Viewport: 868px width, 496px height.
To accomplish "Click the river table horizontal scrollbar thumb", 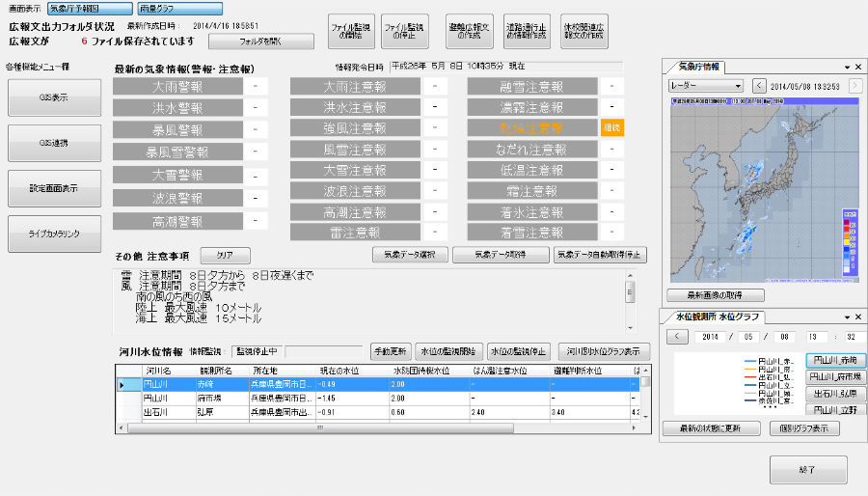I will 320,427.
